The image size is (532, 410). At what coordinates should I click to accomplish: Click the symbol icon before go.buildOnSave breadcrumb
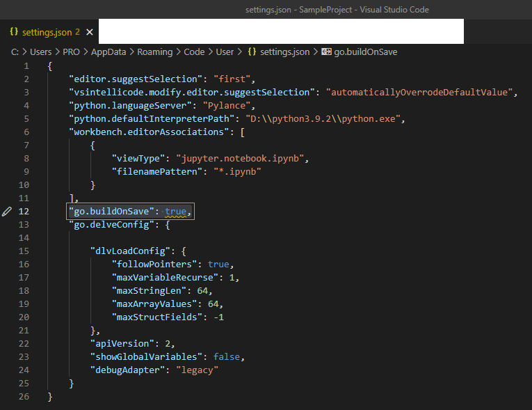pos(326,52)
